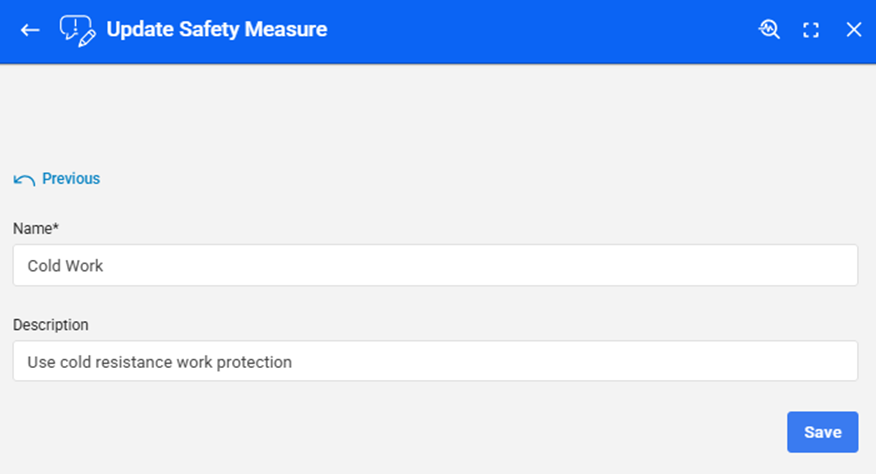Click empty blue header bar area
Image resolution: width=876 pixels, height=474 pixels.
pyautogui.click(x=540, y=30)
